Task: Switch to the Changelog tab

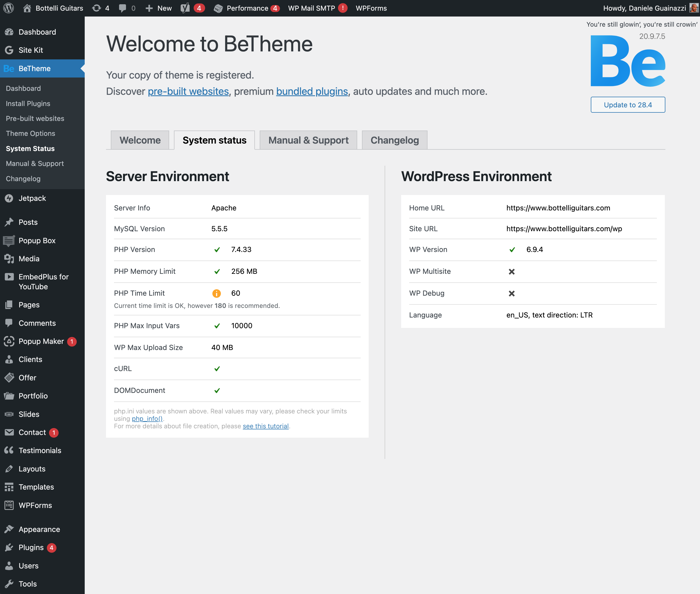Action: click(x=394, y=140)
